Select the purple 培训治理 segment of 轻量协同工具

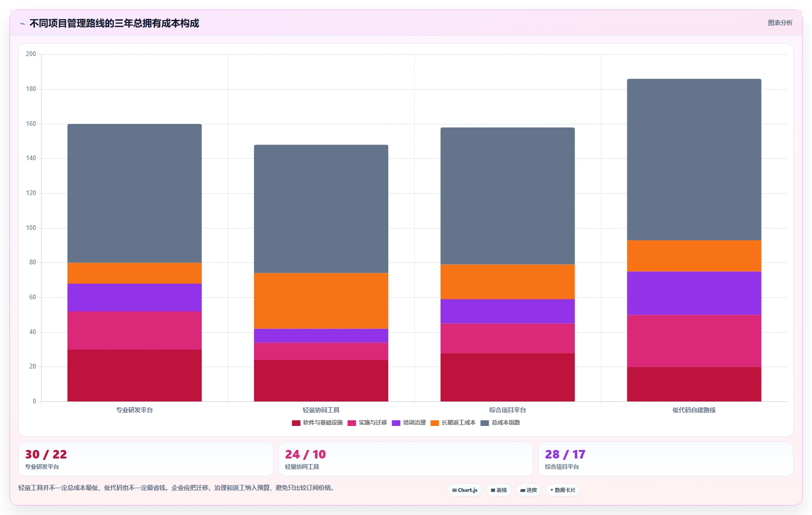click(x=321, y=335)
